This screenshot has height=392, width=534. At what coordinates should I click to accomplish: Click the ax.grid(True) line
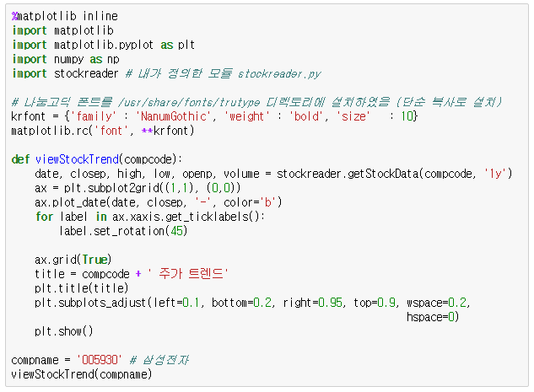73,260
